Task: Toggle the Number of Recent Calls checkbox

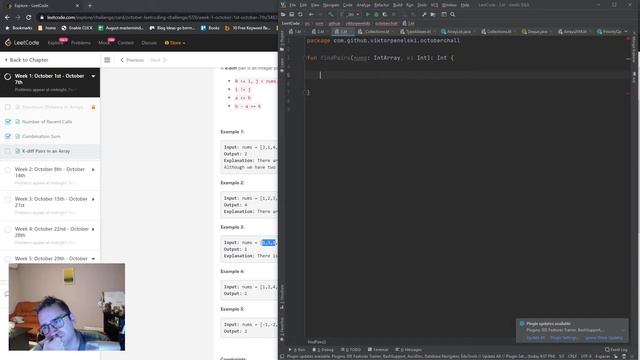Action: coord(8,122)
